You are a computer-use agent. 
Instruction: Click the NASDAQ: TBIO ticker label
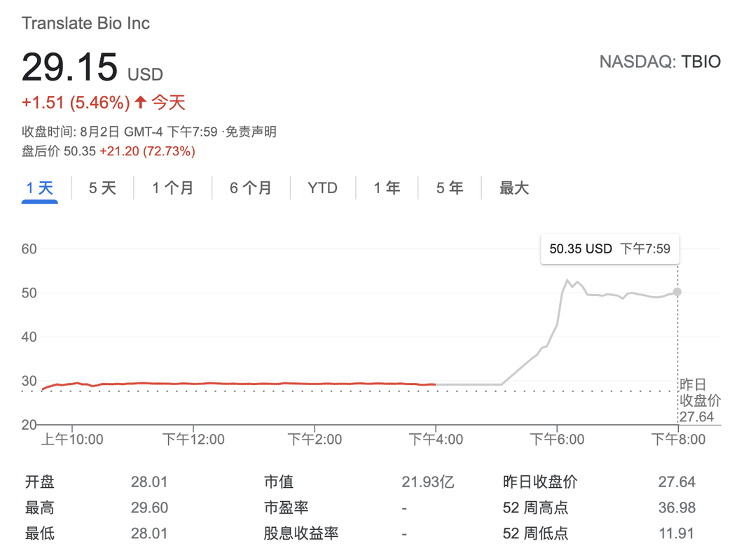coord(660,62)
